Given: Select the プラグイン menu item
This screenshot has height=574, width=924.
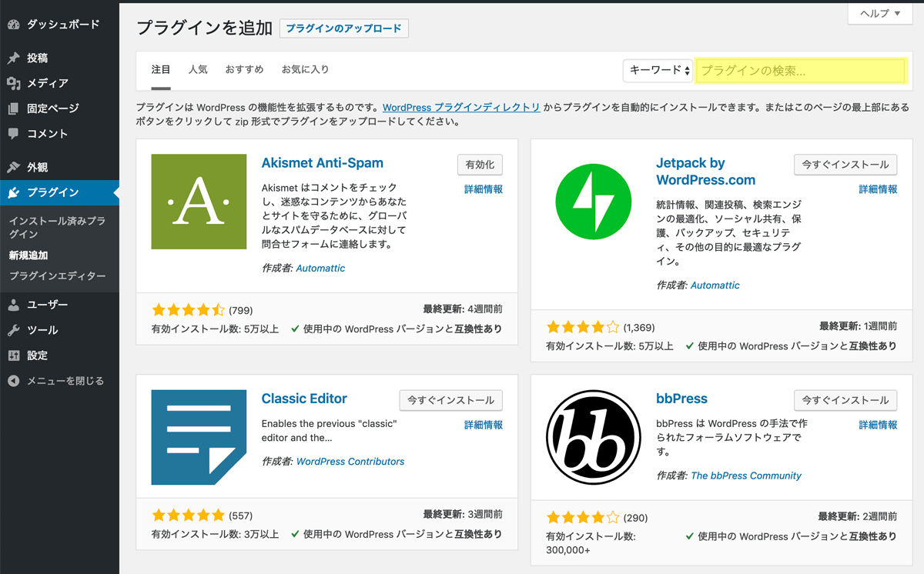Looking at the screenshot, I should tap(59, 192).
